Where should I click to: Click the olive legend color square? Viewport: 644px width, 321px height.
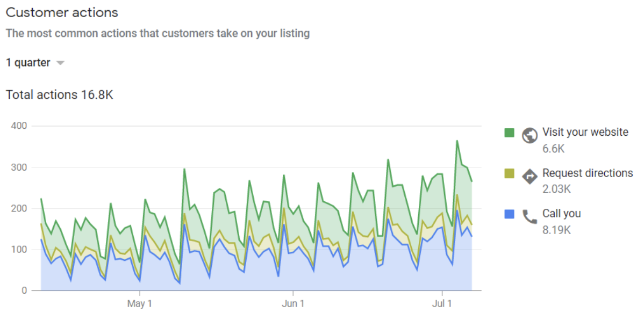point(510,173)
